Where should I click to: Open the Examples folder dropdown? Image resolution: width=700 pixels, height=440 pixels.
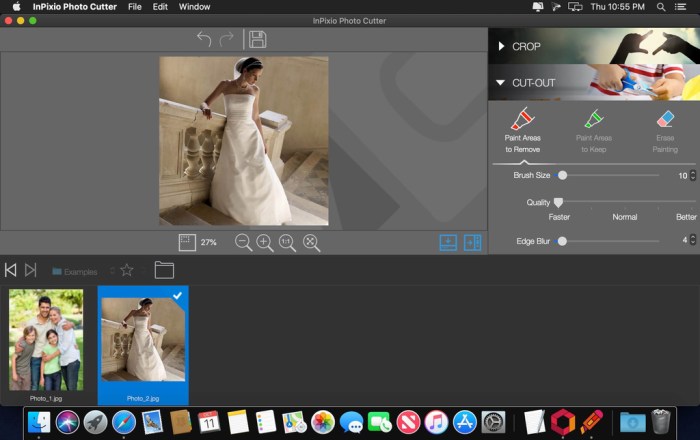click(x=75, y=271)
